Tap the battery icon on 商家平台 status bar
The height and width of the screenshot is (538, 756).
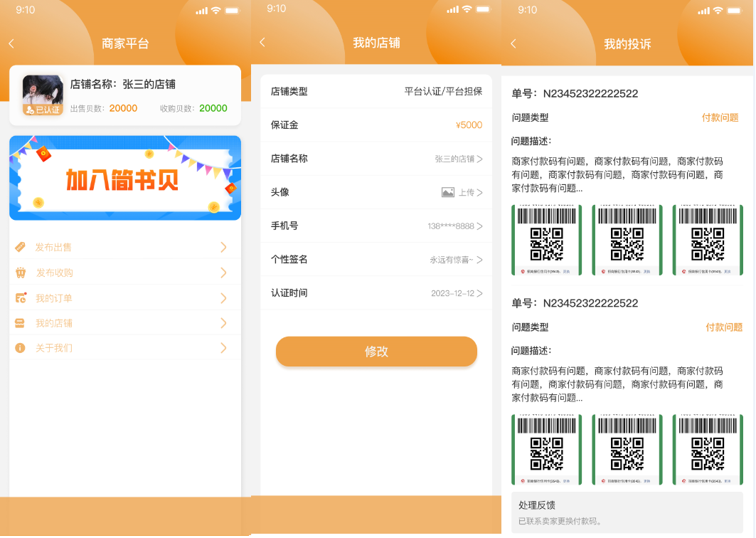[232, 11]
